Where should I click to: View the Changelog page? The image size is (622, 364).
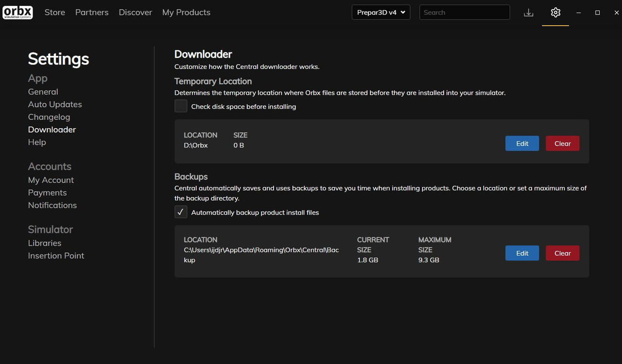[49, 117]
